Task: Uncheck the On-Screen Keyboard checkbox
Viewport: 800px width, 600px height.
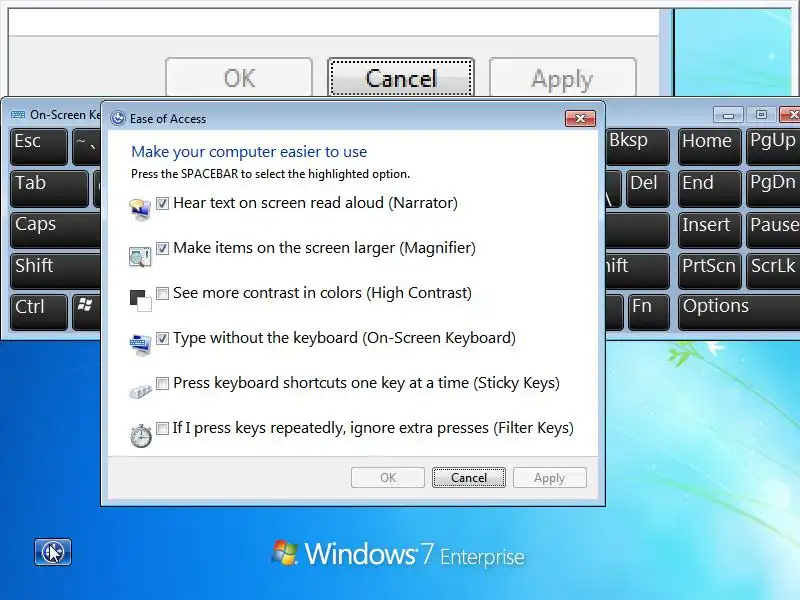Action: [162, 338]
